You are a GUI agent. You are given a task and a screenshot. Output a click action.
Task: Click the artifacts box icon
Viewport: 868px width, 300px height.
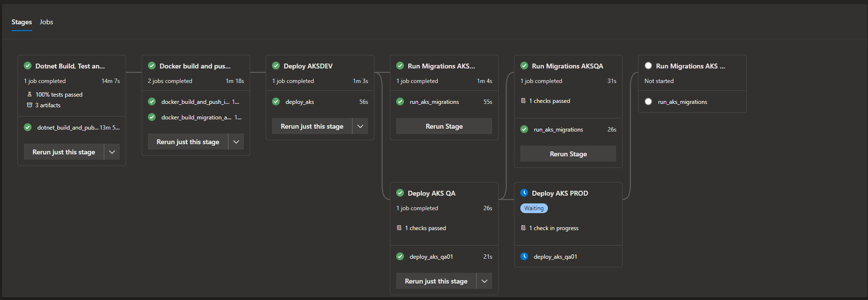point(30,105)
